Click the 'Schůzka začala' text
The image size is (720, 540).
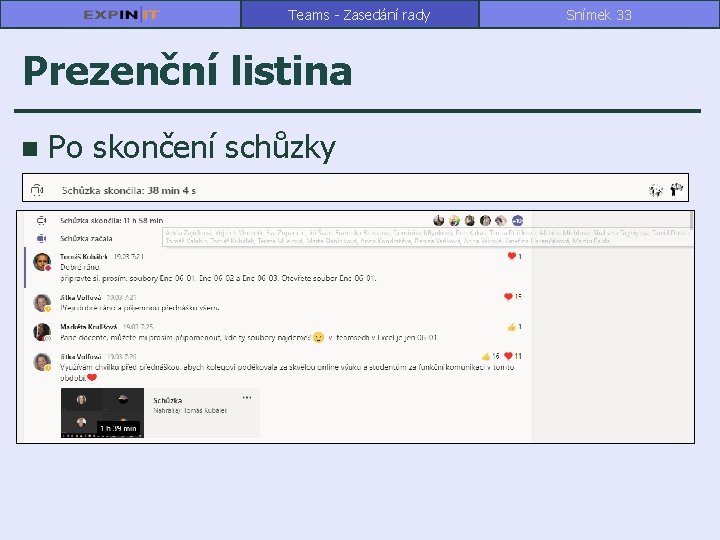coord(86,238)
